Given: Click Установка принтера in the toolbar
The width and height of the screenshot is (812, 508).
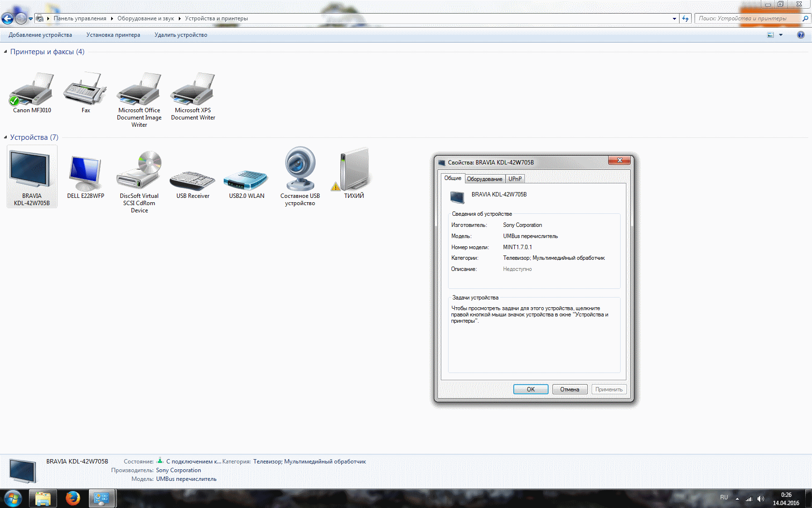Looking at the screenshot, I should pyautogui.click(x=113, y=35).
